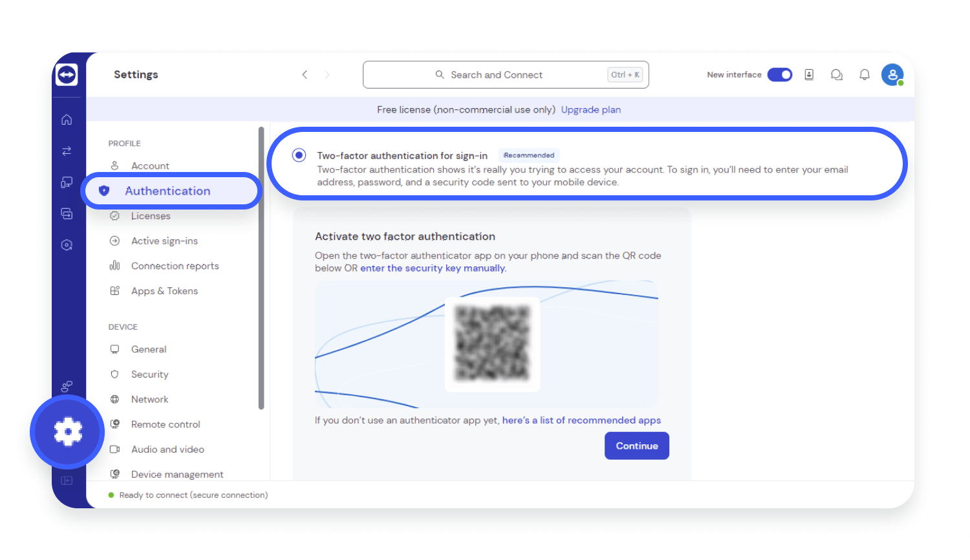Viewport: 970px width, 560px height.
Task: Open Device management settings
Action: (177, 474)
